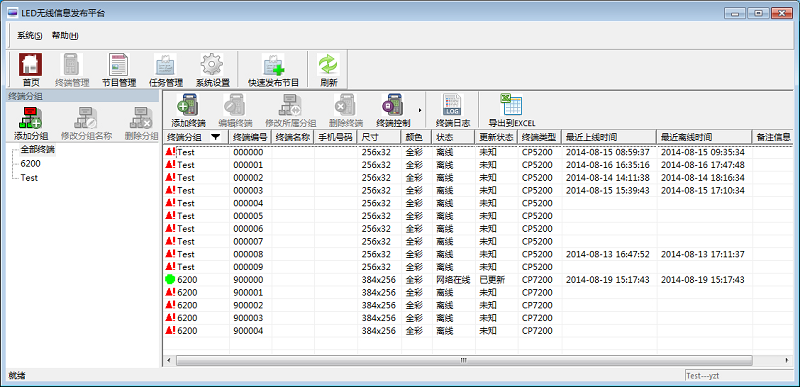Select the online terminal row 900000
800x387 pixels.
(x=479, y=279)
